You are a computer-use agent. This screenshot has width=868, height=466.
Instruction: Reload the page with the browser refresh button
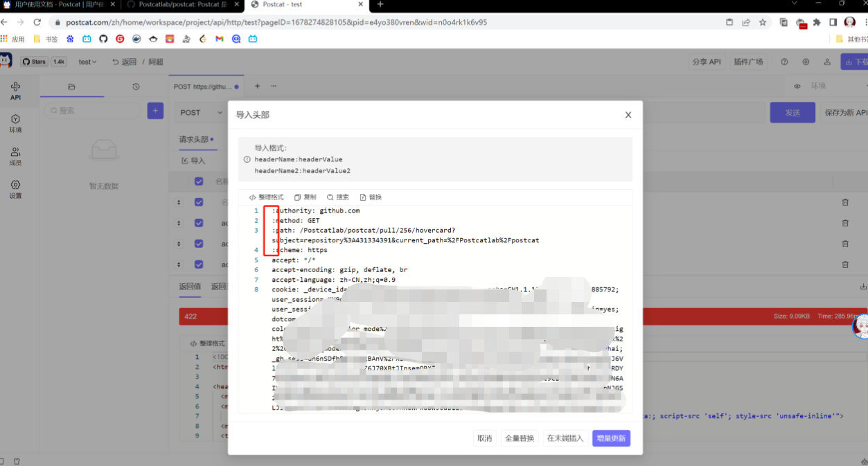pyautogui.click(x=37, y=22)
